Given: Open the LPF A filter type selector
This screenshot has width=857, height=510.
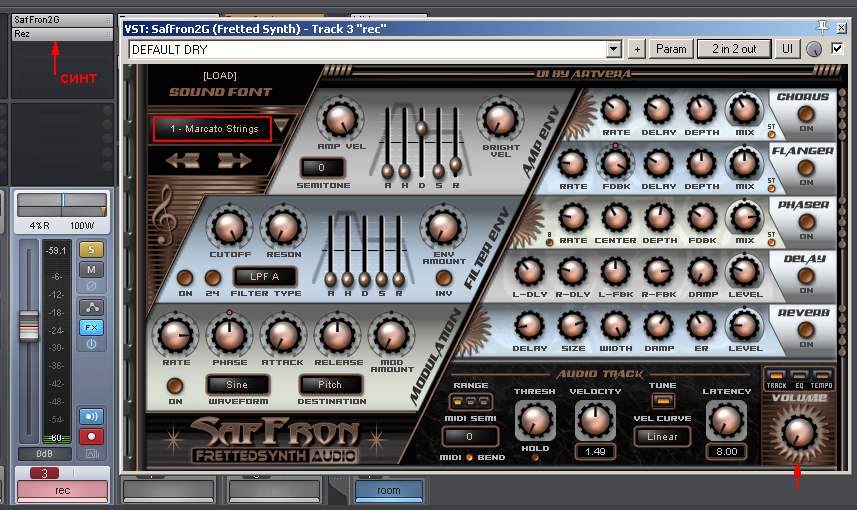Looking at the screenshot, I should [x=265, y=277].
